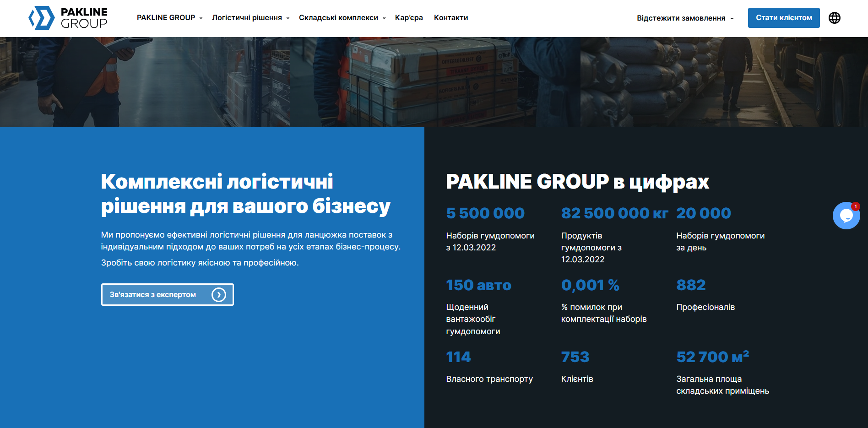
Task: Expand the "Логістичні рішення" dropdown chevron
Action: point(288,18)
